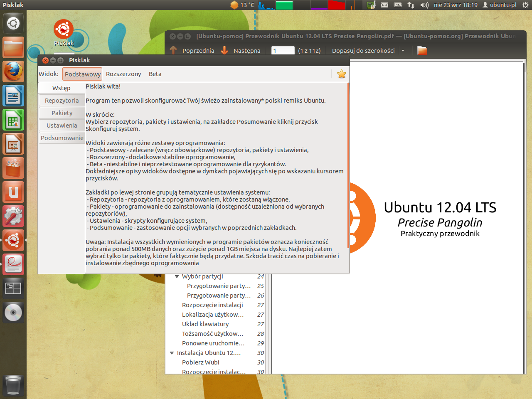Select the Podstawowy view toggle
Image resolution: width=532 pixels, height=399 pixels.
(82, 74)
